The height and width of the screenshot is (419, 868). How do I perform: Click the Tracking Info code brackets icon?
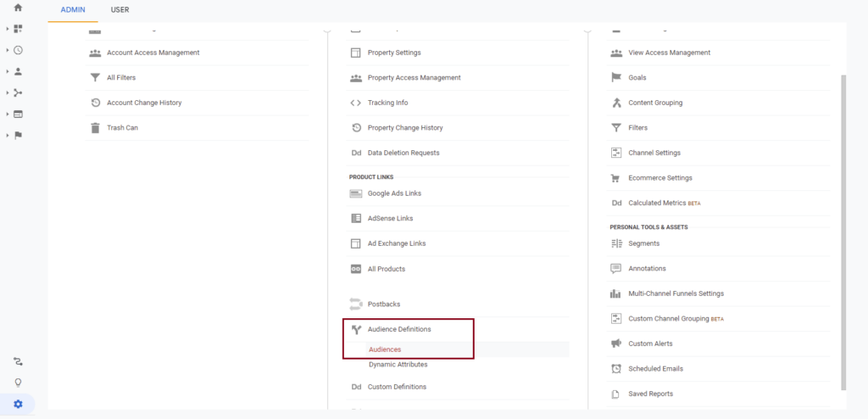point(356,103)
